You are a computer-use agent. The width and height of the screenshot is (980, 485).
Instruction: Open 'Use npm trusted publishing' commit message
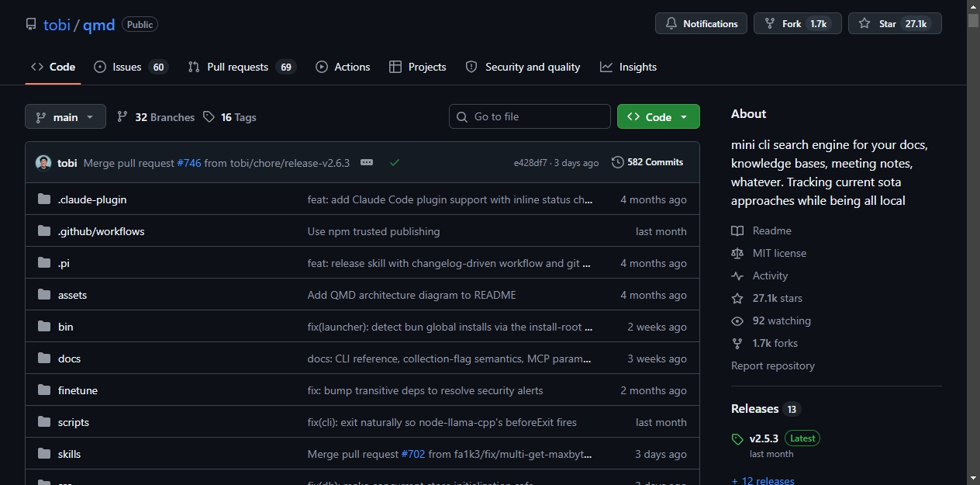click(x=374, y=231)
